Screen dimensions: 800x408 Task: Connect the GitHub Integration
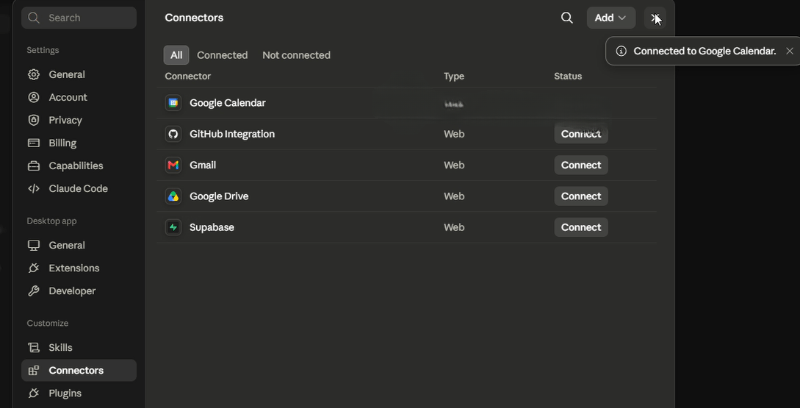581,134
